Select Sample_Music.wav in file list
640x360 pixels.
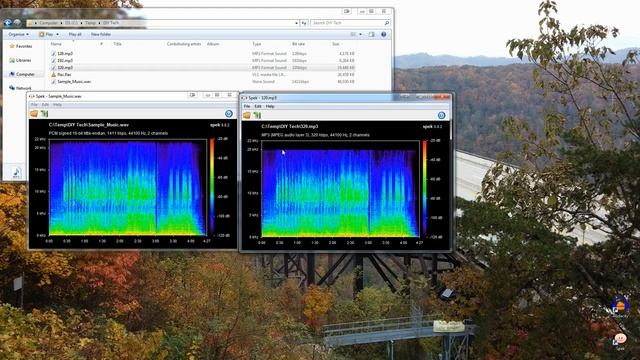coord(74,82)
